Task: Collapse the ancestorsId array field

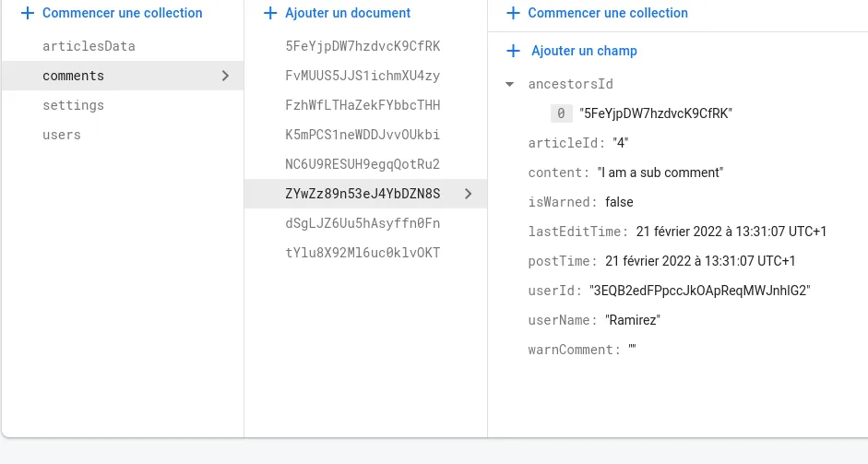Action: 510,84
